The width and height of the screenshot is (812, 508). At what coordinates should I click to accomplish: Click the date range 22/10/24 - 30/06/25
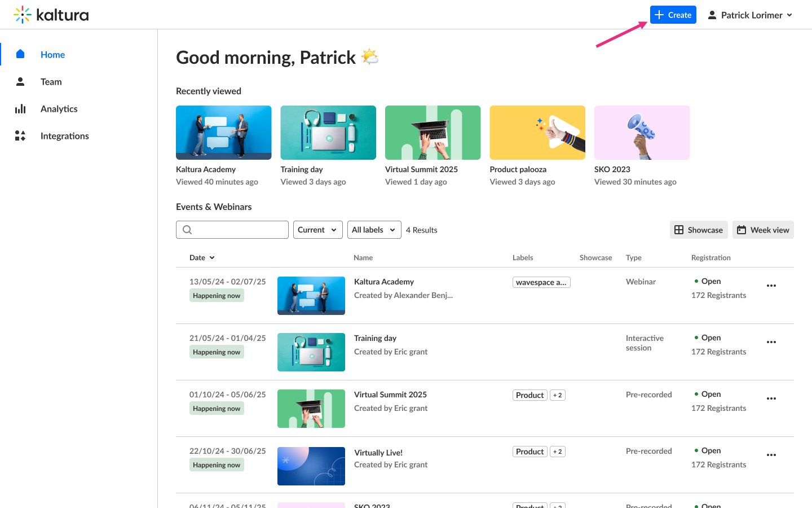[228, 451]
